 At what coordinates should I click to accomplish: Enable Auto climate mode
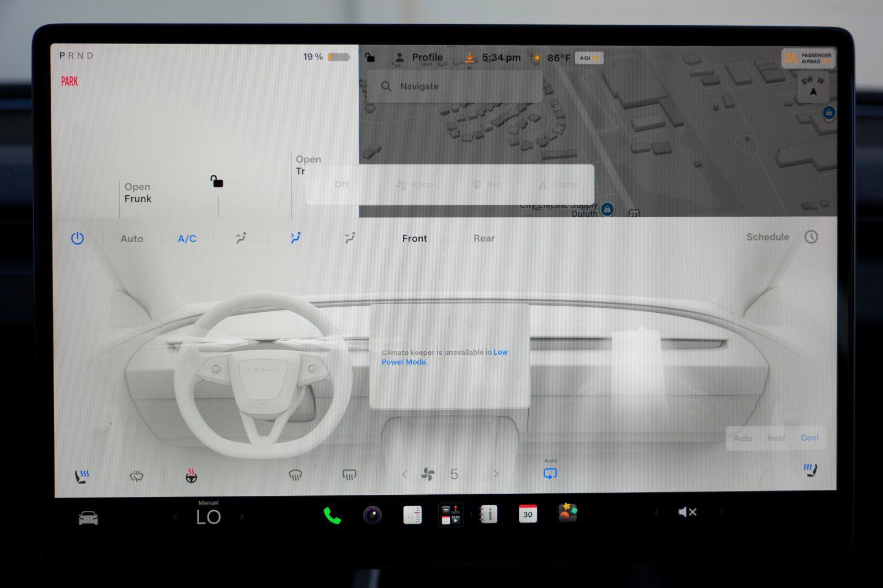tap(131, 239)
